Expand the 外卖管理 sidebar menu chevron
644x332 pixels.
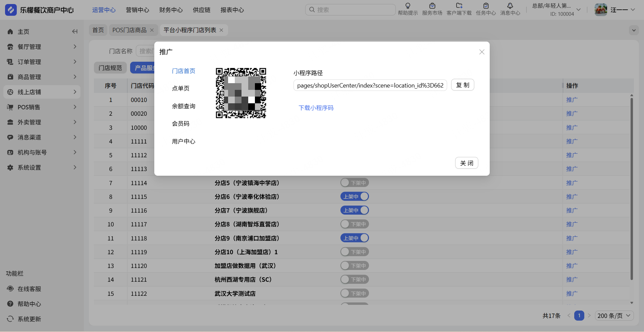[x=75, y=122]
